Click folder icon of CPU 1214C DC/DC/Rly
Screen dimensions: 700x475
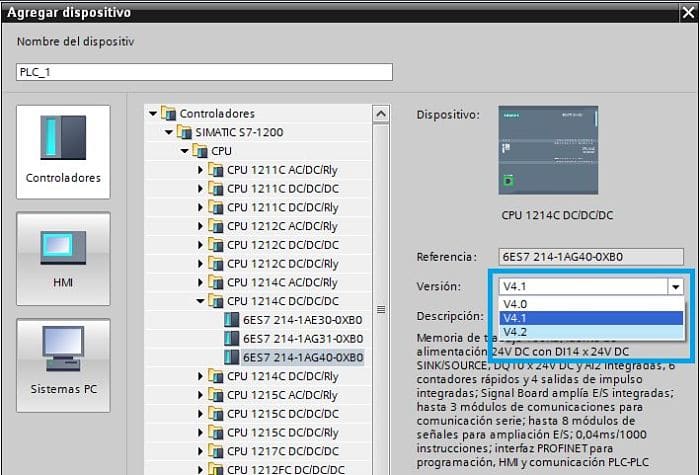[216, 376]
